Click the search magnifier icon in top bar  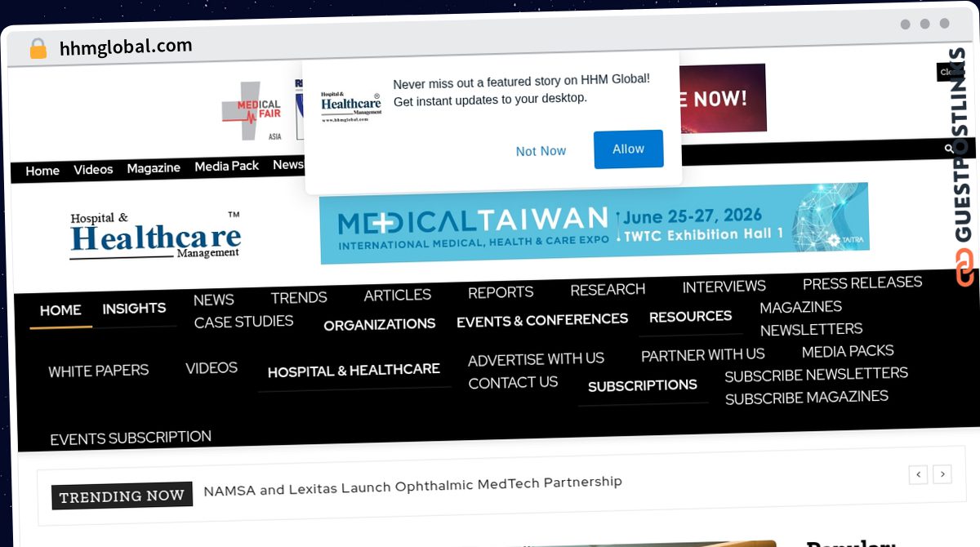[x=948, y=149]
